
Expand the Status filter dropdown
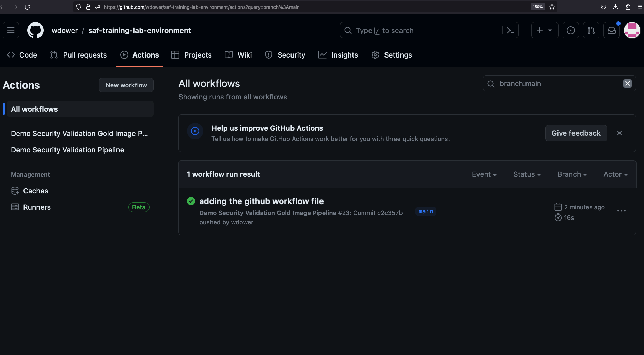click(527, 174)
